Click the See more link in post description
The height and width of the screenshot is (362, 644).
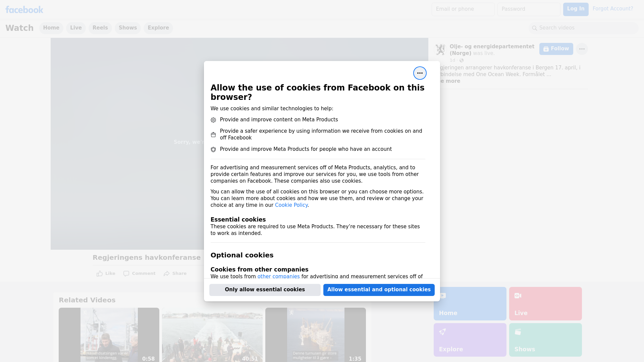coord(449,81)
